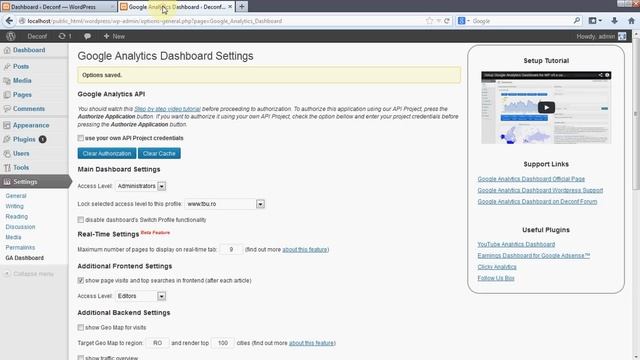Viewport: 640px width, 360px height.
Task: Click the Deconf site name in admin bar
Action: [37, 36]
